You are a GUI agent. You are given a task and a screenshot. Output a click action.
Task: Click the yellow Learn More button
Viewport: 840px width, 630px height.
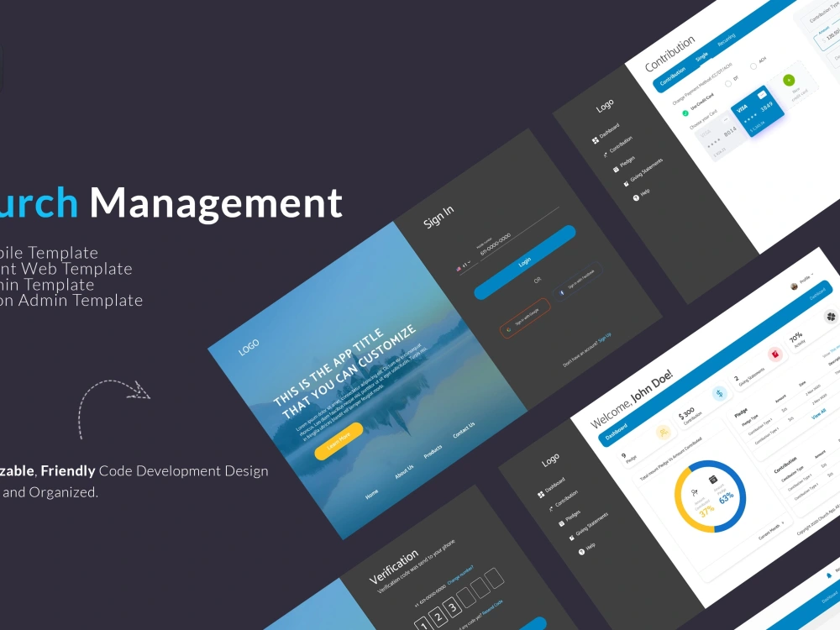[x=339, y=442]
